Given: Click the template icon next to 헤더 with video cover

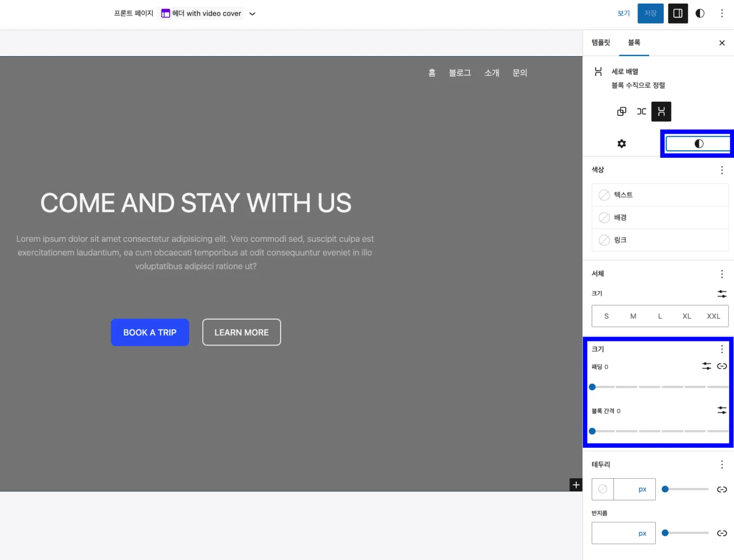Looking at the screenshot, I should coord(166,14).
